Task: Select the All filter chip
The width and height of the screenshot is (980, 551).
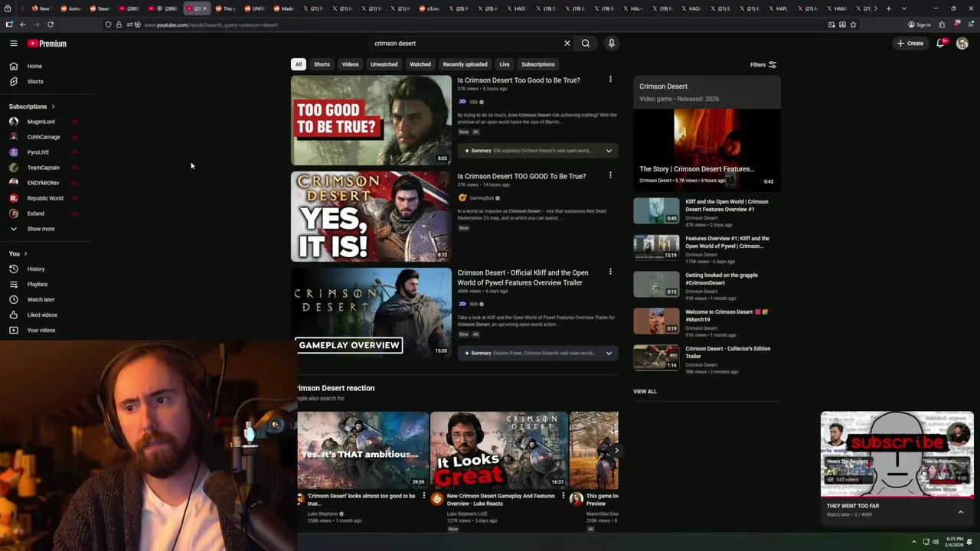Action: [x=299, y=64]
